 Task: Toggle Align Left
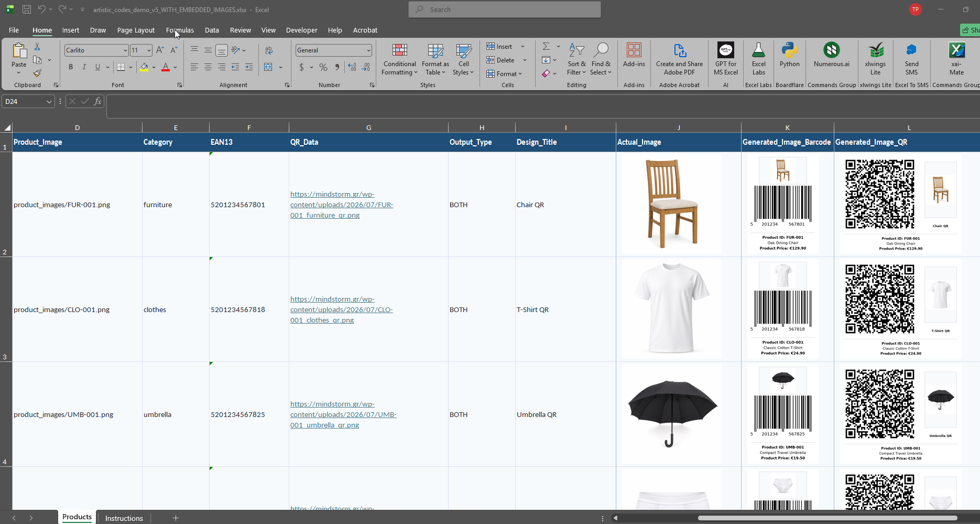[194, 67]
